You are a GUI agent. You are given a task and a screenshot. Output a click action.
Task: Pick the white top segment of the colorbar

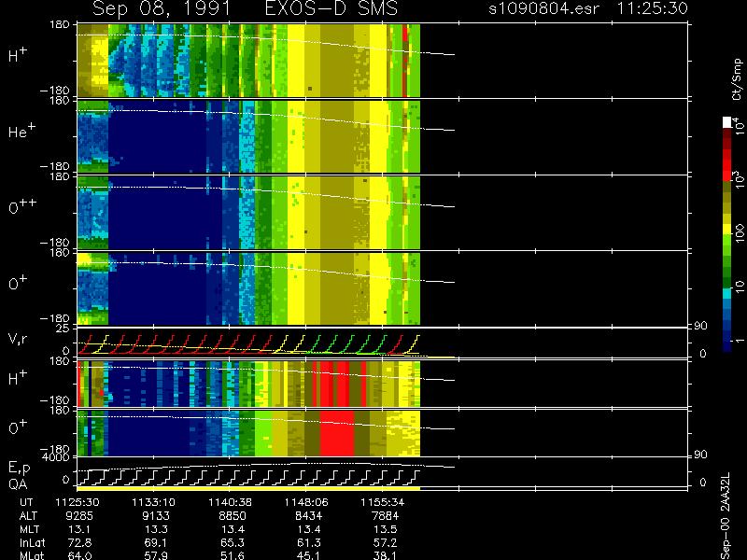pos(727,122)
